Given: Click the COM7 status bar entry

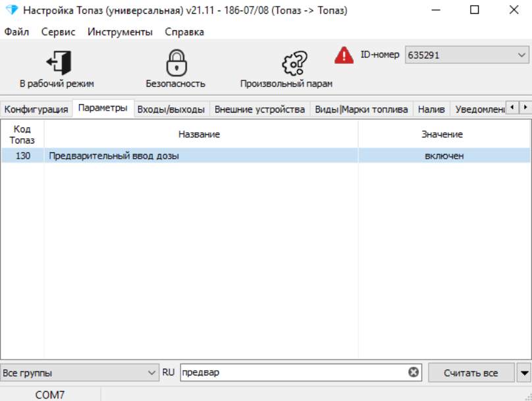Looking at the screenshot, I should pos(50,395).
